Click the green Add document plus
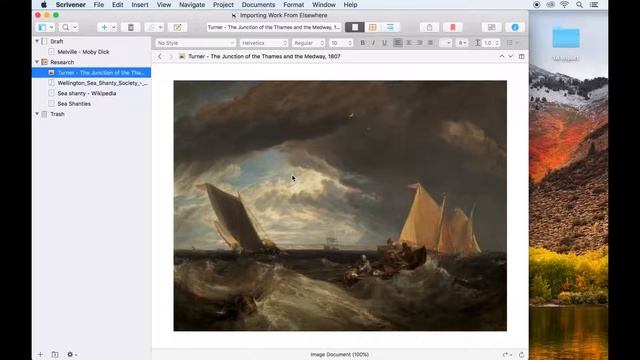Viewport: 640px width, 360px height. 104,27
